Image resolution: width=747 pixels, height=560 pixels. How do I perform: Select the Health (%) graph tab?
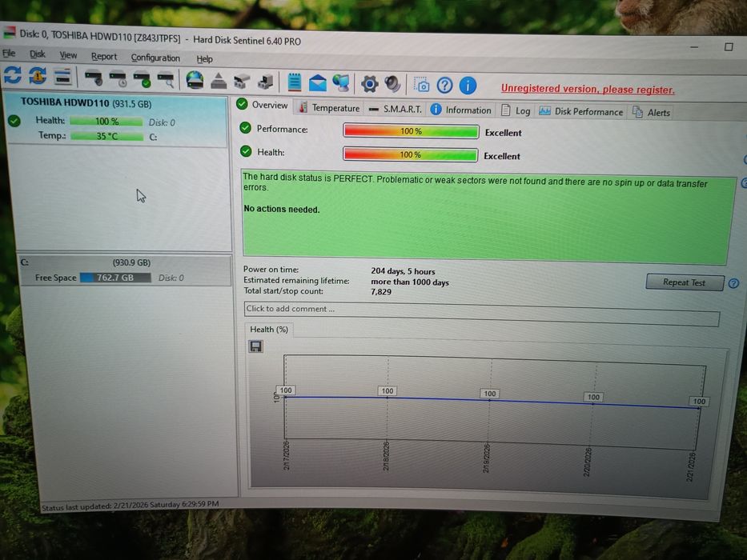269,329
